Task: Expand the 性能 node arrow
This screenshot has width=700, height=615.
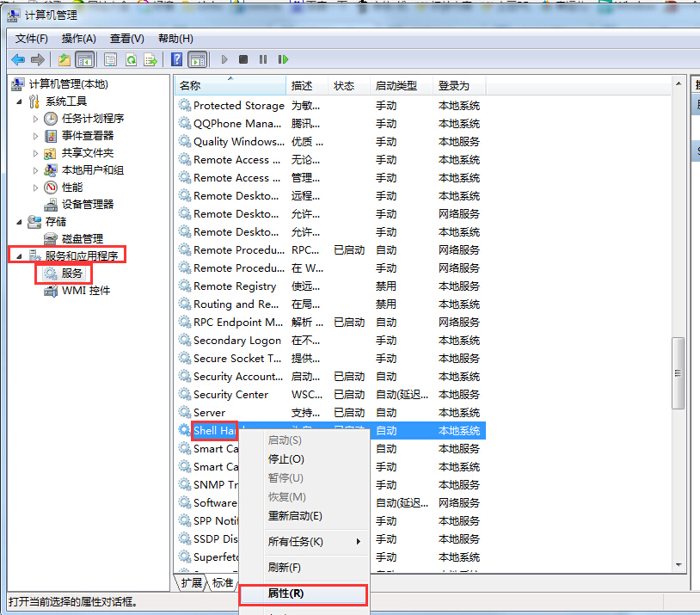Action: point(35,188)
